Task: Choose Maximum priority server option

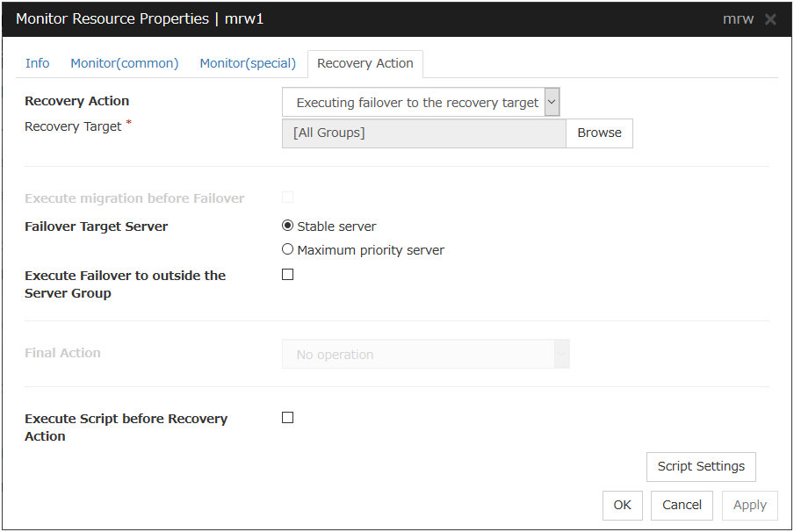Action: tap(288, 249)
